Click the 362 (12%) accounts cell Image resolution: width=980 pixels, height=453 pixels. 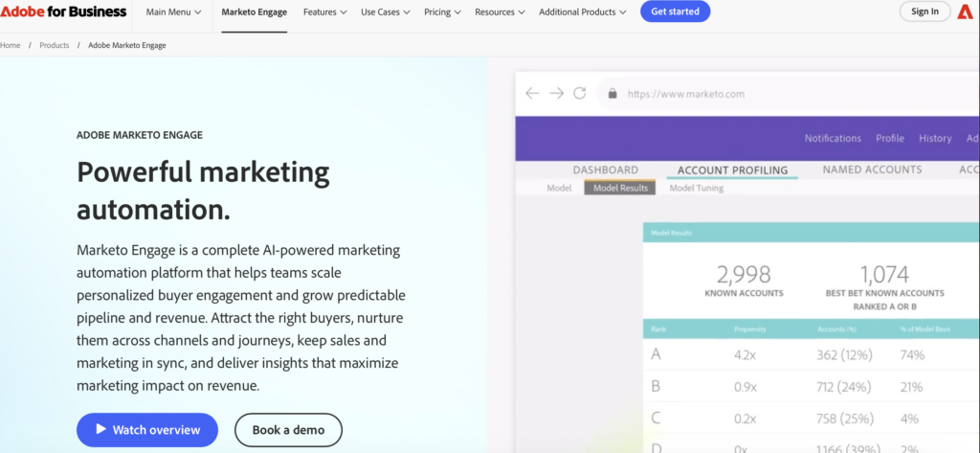[x=844, y=355]
